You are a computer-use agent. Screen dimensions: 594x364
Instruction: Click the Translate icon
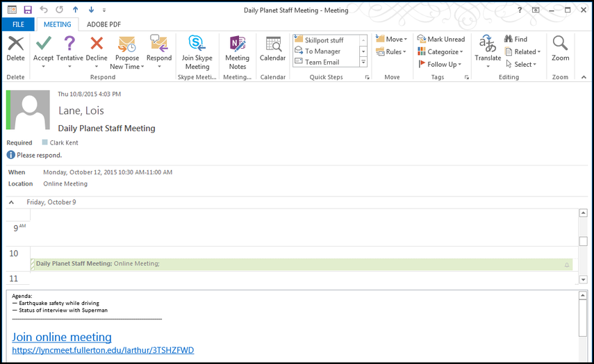tap(488, 43)
